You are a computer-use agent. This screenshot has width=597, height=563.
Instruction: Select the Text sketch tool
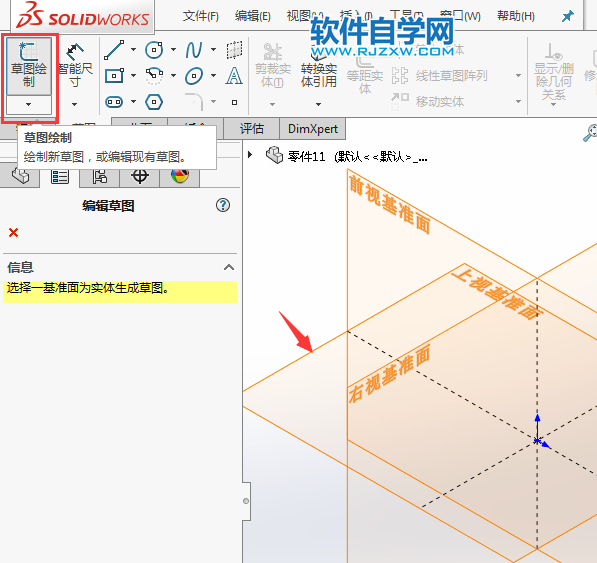pos(234,76)
